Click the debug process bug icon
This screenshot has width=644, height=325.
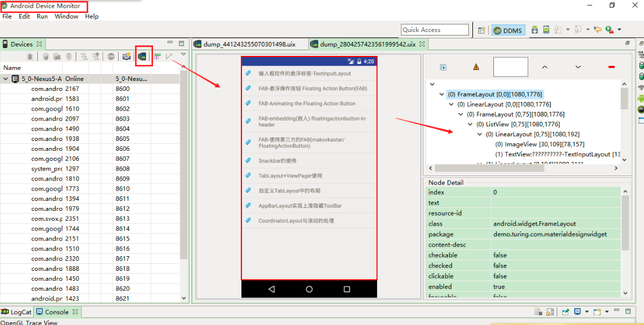pos(30,56)
